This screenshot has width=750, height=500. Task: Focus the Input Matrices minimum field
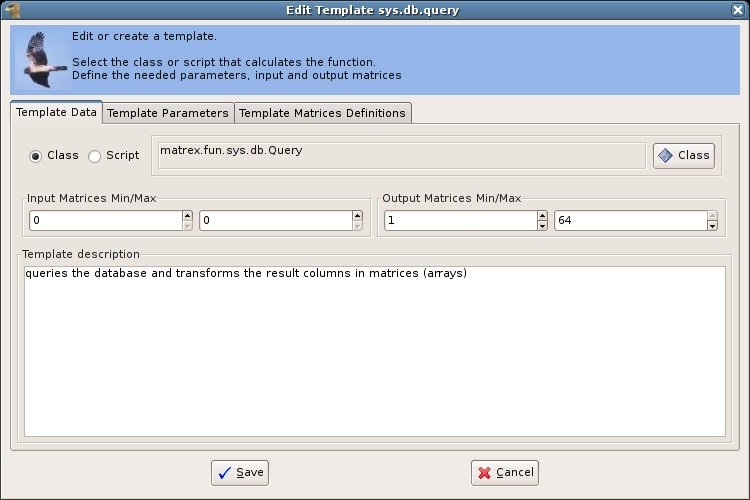point(106,221)
